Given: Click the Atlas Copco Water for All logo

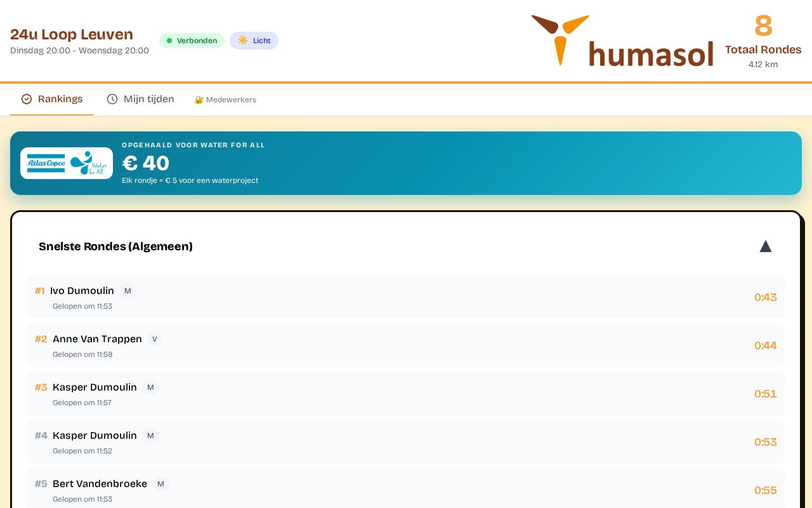Looking at the screenshot, I should tap(67, 163).
